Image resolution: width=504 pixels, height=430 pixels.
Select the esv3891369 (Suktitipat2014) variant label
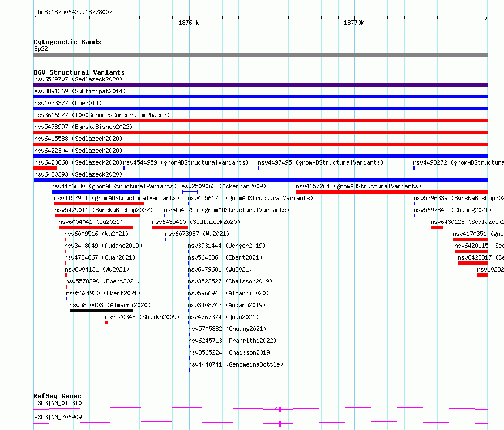tap(80, 91)
